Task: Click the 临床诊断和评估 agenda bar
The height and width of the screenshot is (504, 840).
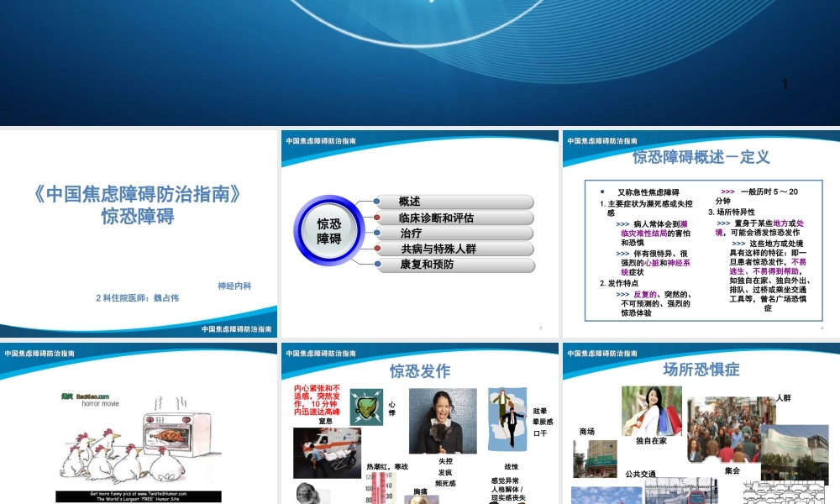Action: click(456, 218)
